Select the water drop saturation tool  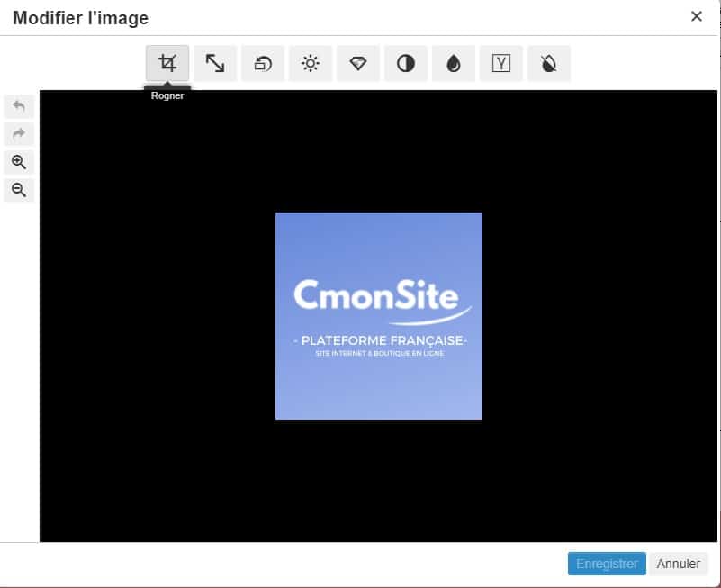[454, 63]
